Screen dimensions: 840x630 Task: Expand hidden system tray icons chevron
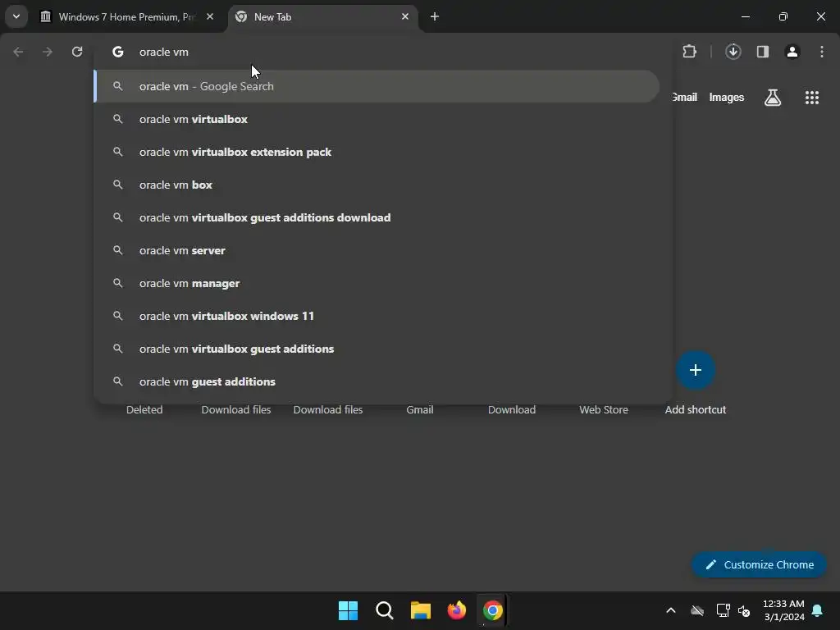(x=671, y=610)
